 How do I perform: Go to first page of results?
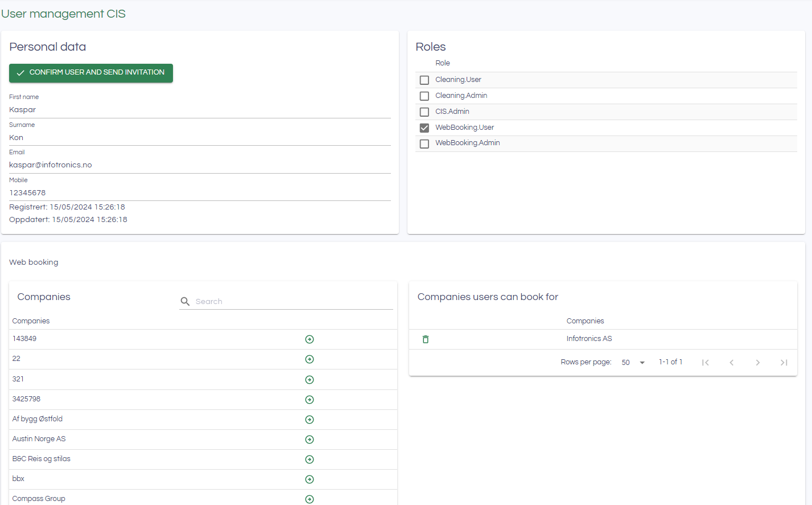pyautogui.click(x=705, y=363)
